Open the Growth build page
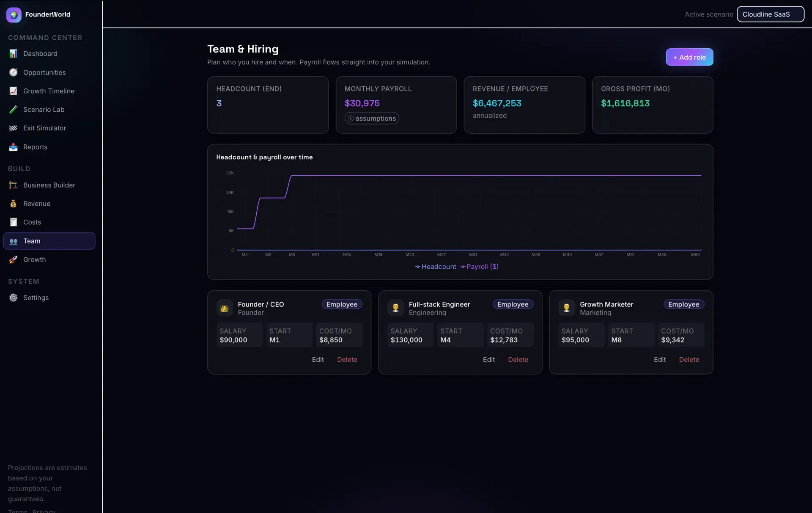Screen dimensions: 812x513 49,259
